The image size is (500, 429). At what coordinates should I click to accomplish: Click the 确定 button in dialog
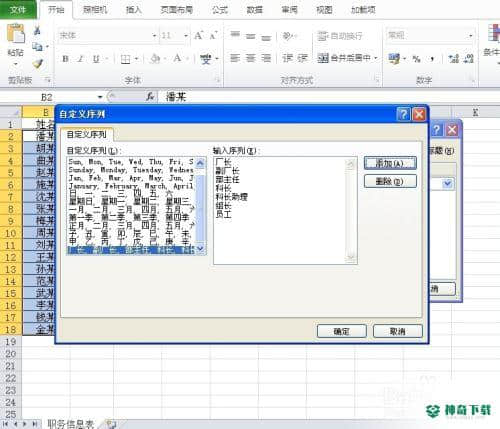[342, 331]
